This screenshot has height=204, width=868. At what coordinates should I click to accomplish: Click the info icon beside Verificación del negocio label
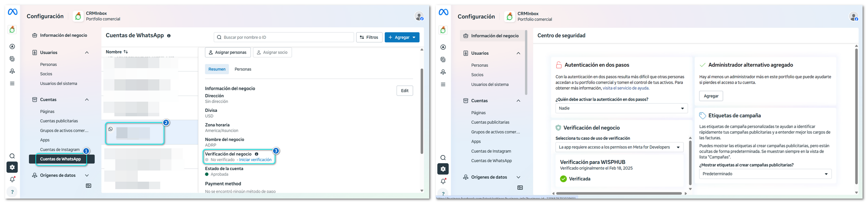click(257, 154)
